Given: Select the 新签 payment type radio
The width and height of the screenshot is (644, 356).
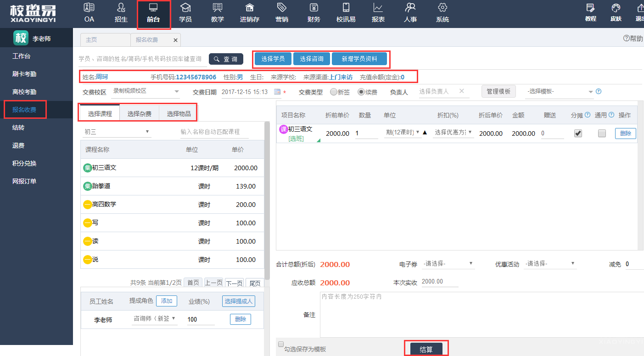Looking at the screenshot, I should (333, 92).
